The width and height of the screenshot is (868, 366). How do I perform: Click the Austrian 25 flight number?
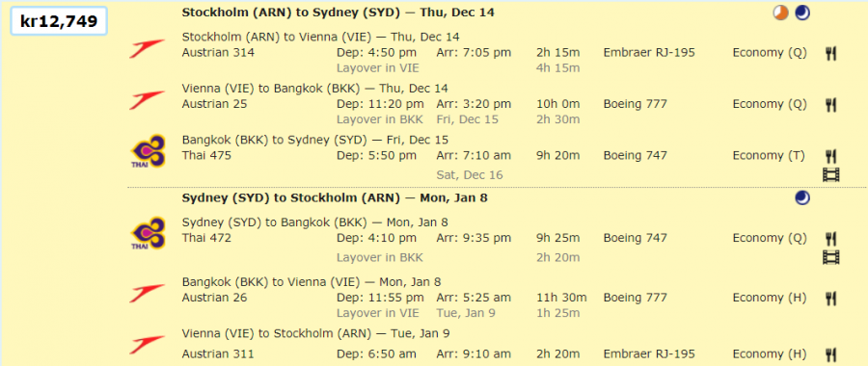pos(214,104)
